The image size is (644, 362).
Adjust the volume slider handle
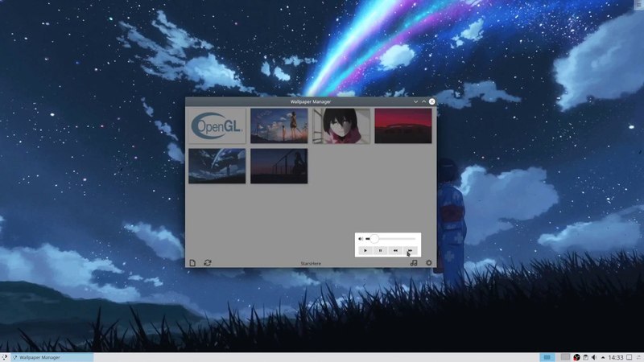point(374,238)
